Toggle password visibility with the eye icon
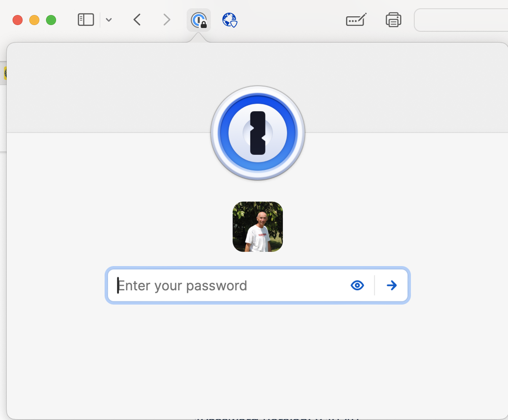 [x=357, y=286]
